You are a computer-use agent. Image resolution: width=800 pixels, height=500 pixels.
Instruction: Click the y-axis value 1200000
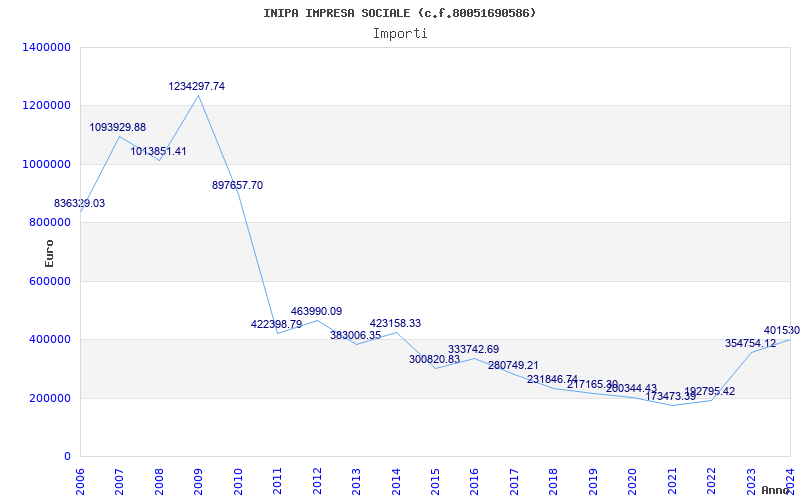point(46,106)
